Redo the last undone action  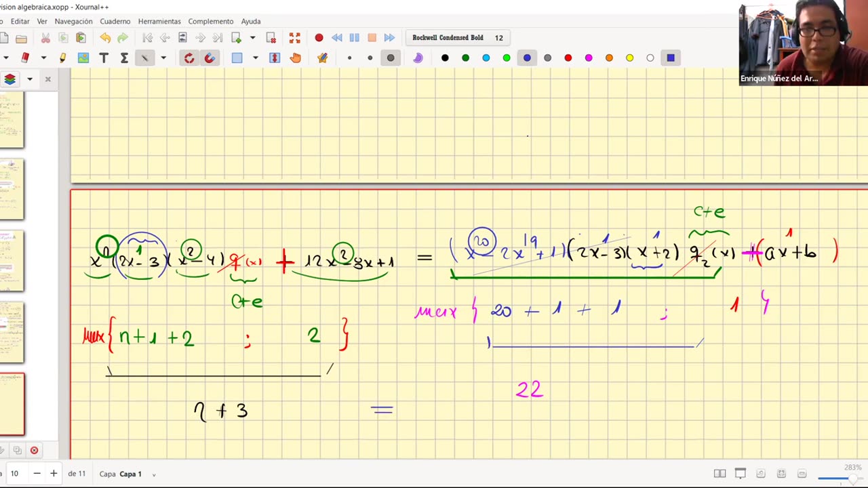[x=123, y=38]
